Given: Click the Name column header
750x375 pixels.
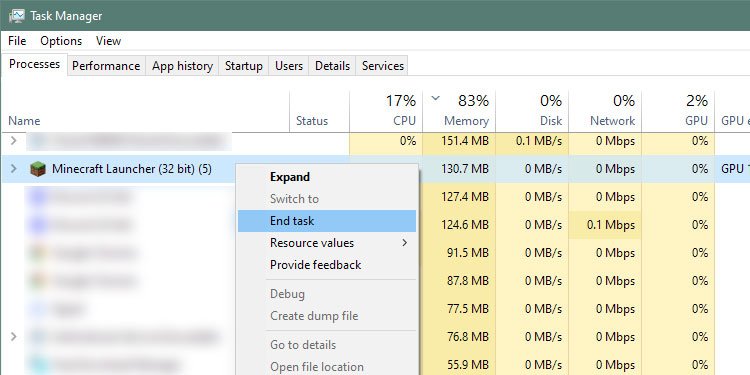Looking at the screenshot, I should click(24, 121).
